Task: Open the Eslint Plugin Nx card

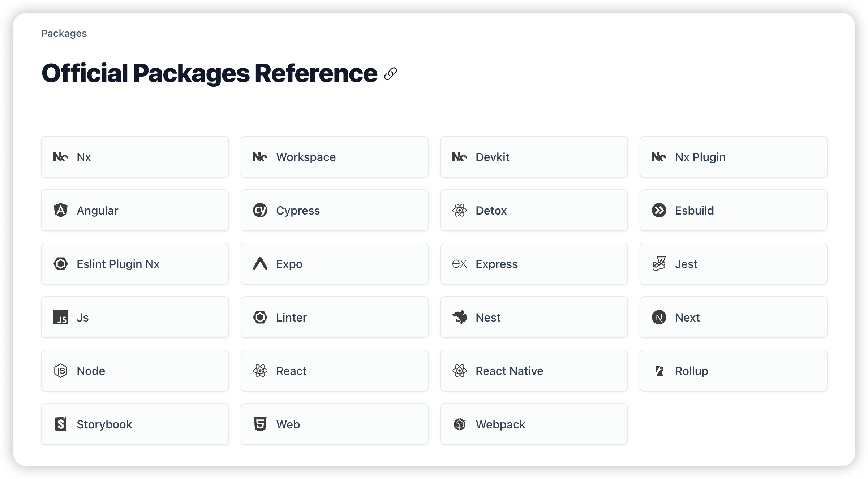Action: click(135, 264)
